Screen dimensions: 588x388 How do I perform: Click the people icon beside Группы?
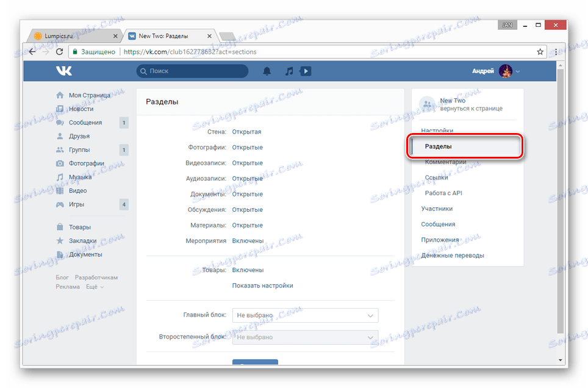point(60,149)
